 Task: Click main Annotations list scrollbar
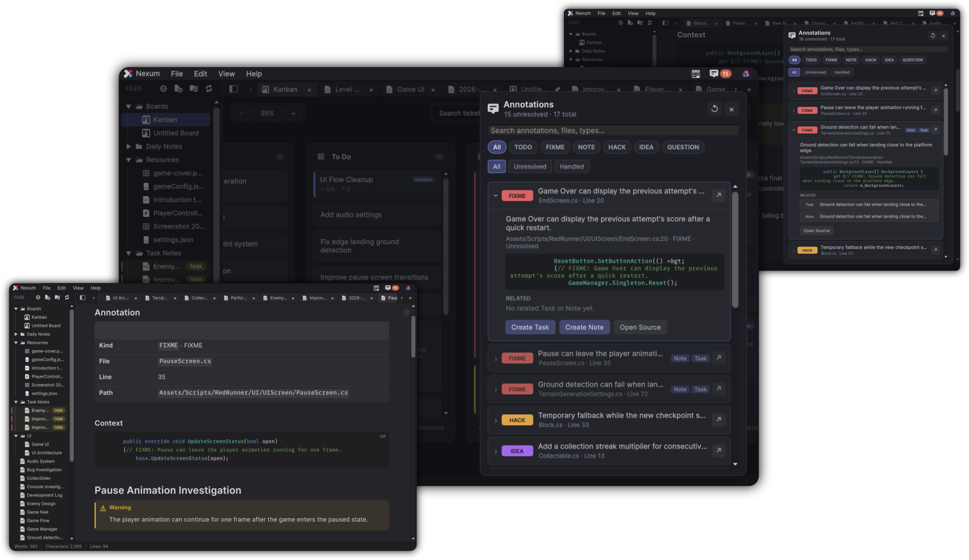(x=735, y=250)
